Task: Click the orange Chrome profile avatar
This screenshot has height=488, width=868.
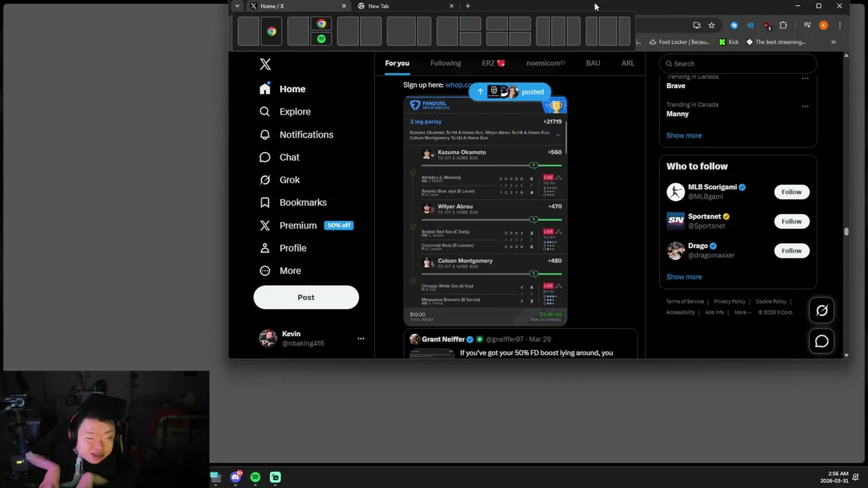Action: (x=823, y=25)
